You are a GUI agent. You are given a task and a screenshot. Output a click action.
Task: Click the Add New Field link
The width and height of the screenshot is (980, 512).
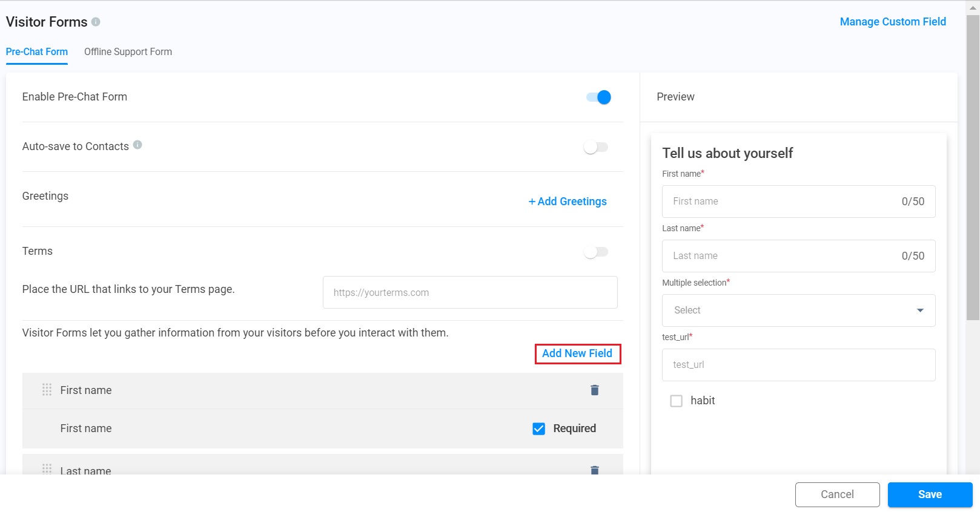(577, 353)
